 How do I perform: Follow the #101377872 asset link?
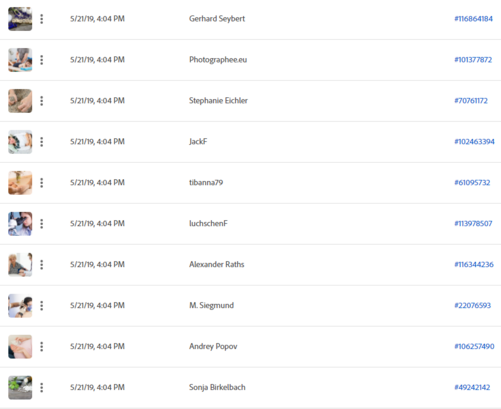[473, 60]
